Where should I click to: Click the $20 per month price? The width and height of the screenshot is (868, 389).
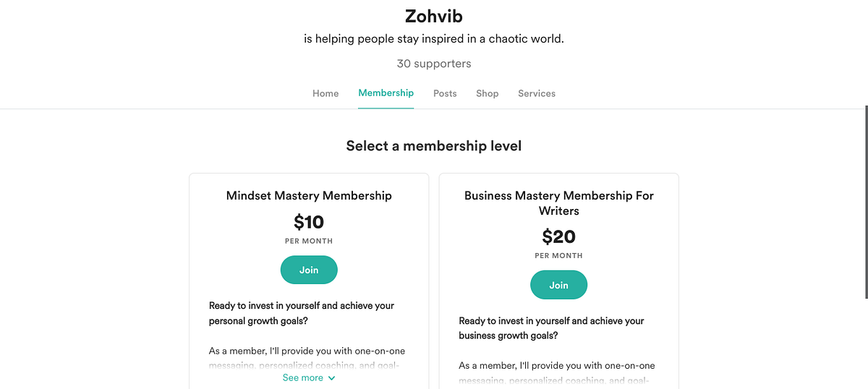point(558,236)
